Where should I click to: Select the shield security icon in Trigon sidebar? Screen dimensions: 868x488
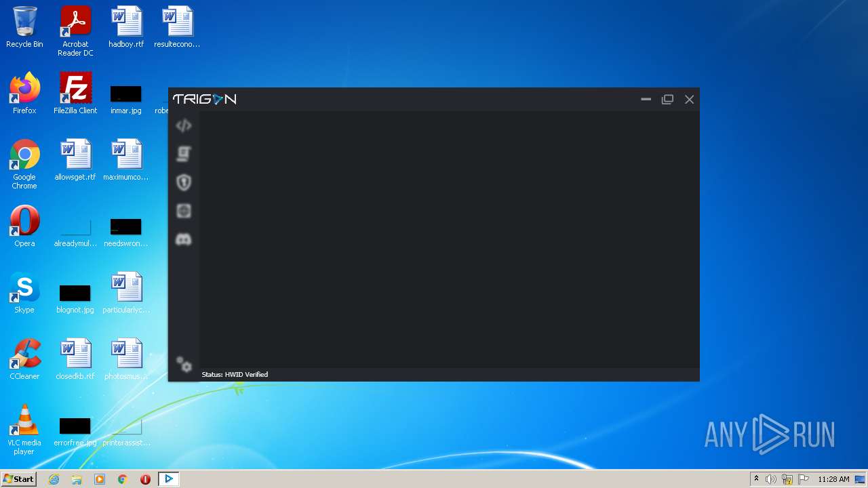(184, 182)
